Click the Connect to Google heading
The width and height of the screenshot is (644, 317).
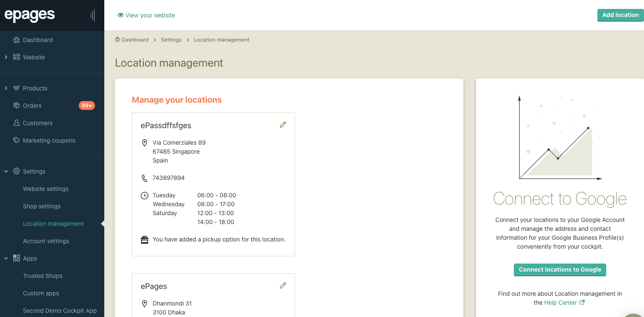tap(560, 199)
